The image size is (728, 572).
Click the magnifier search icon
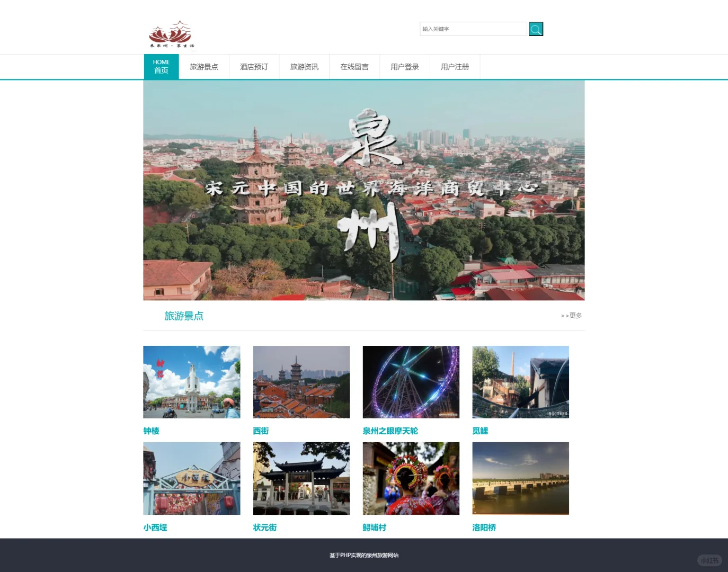(x=535, y=29)
